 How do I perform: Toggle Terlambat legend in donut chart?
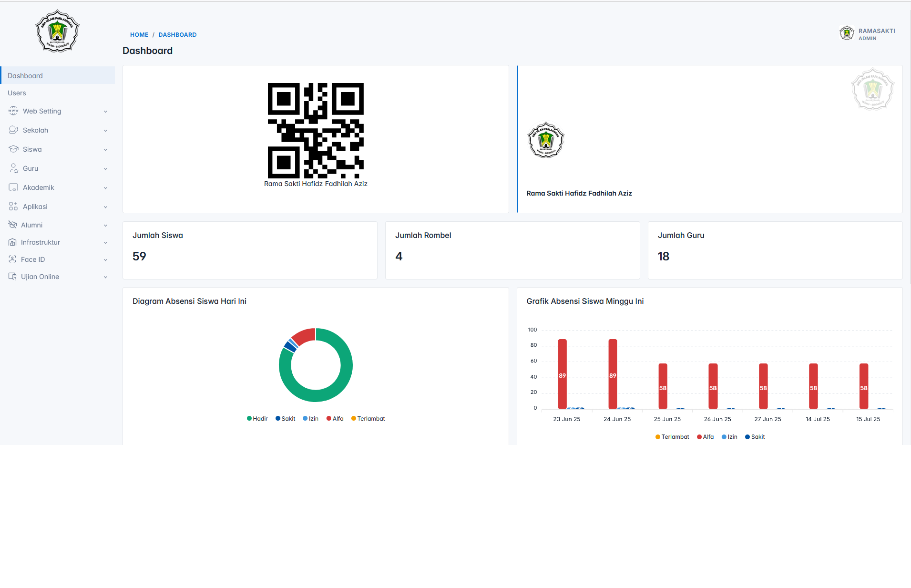(x=368, y=419)
